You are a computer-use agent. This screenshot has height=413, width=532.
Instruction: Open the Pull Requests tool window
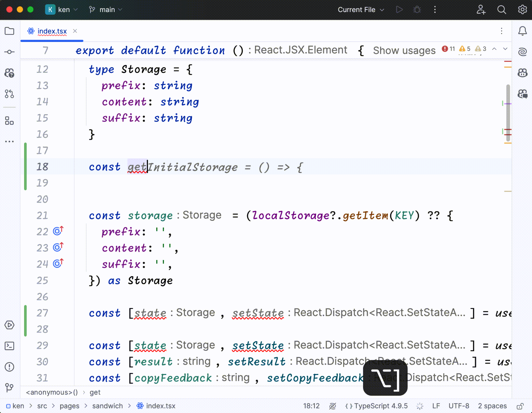(x=9, y=94)
